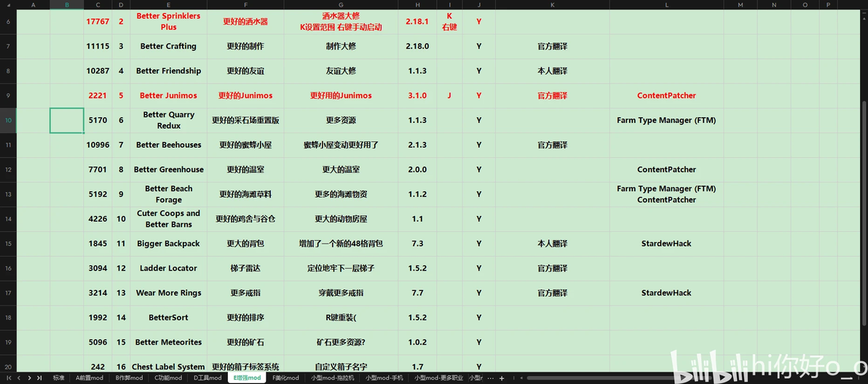
Task: Open the 小型mod-拖拉机 sheet tab
Action: click(331, 378)
